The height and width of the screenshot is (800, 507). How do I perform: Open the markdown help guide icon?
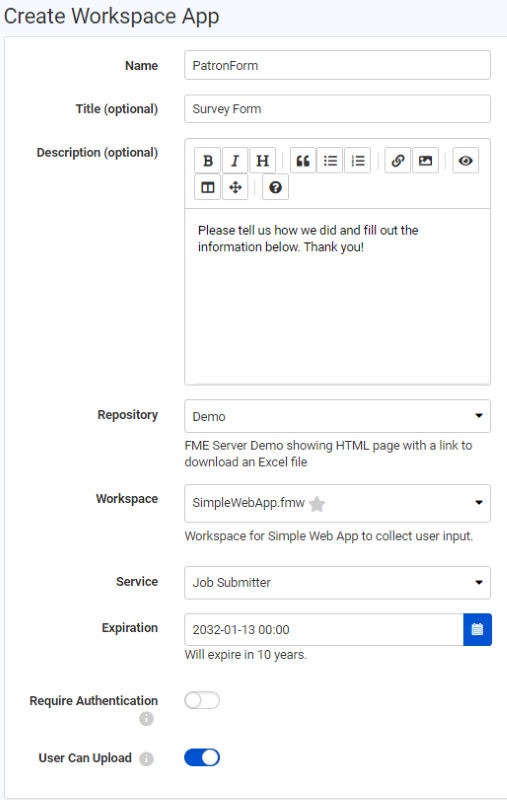[275, 187]
